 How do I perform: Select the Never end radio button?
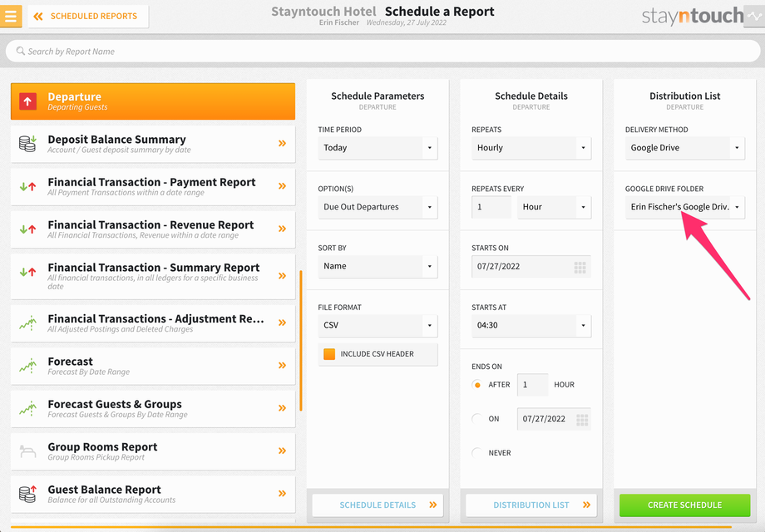[x=477, y=452]
